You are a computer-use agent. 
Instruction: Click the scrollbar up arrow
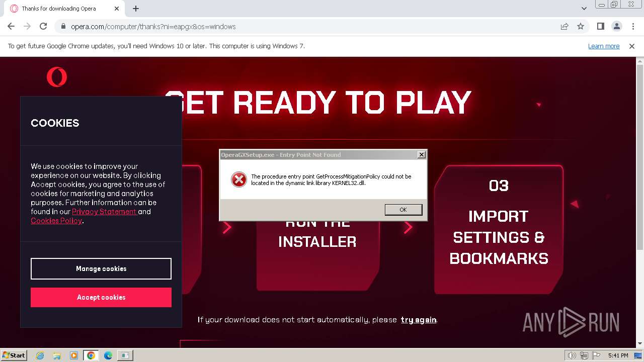point(639,61)
